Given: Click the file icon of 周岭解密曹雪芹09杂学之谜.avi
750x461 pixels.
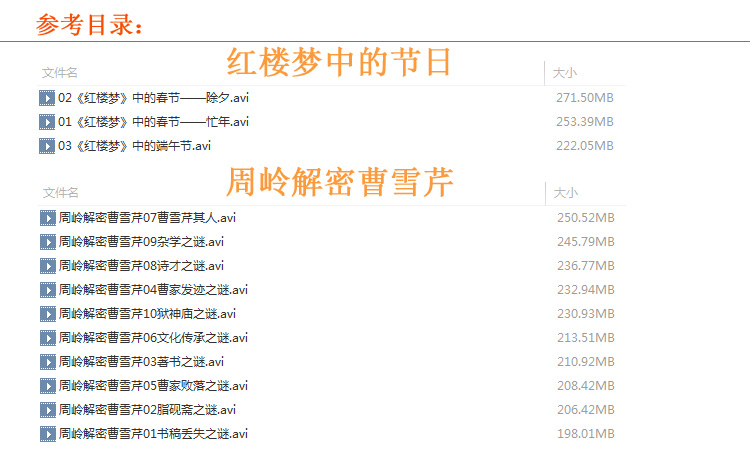Looking at the screenshot, I should pyautogui.click(x=47, y=242).
